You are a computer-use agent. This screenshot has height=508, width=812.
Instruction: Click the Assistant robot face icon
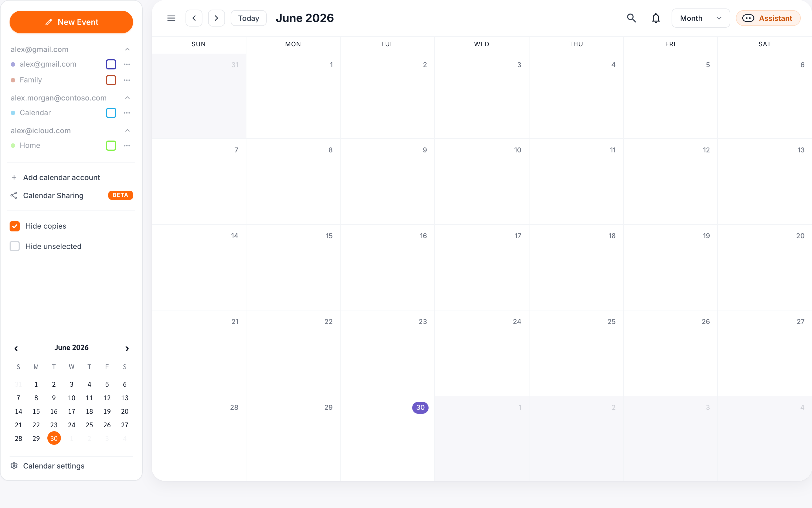pyautogui.click(x=748, y=18)
